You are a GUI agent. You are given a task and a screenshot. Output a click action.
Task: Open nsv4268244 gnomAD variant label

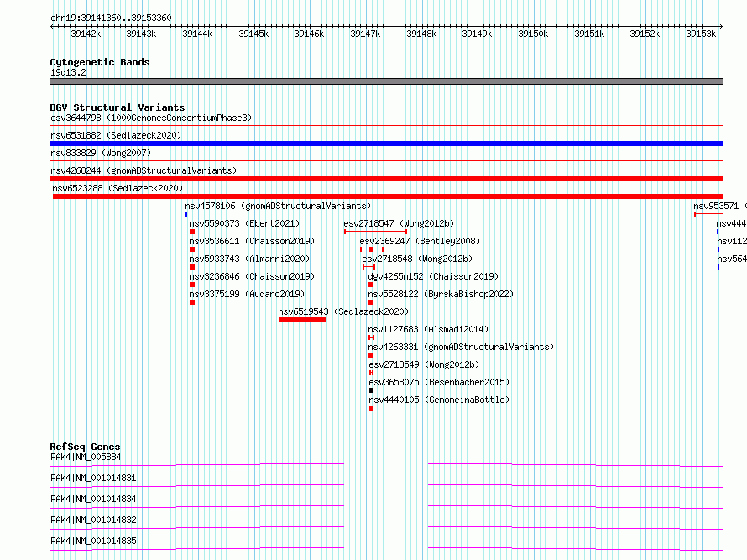click(144, 170)
